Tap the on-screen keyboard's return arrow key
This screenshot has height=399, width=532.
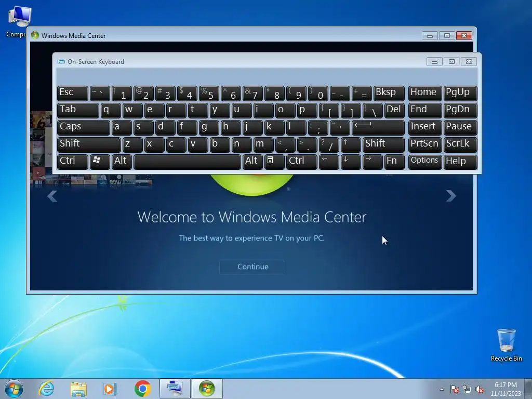[x=378, y=128]
